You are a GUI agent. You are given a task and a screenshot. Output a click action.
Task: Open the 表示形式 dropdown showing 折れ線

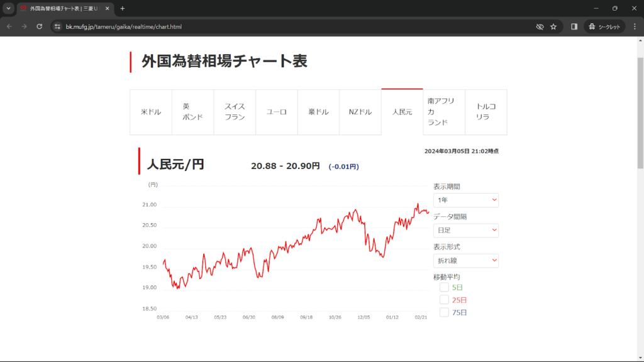click(465, 260)
